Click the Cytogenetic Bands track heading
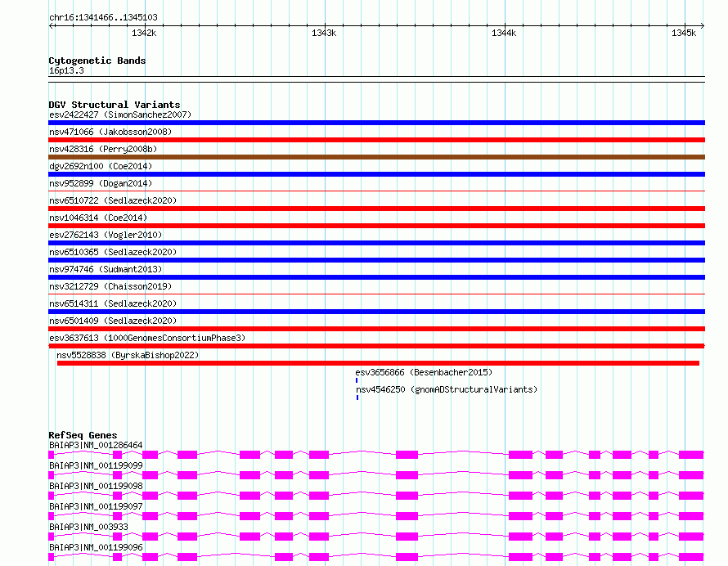728x566 pixels. 97,61
